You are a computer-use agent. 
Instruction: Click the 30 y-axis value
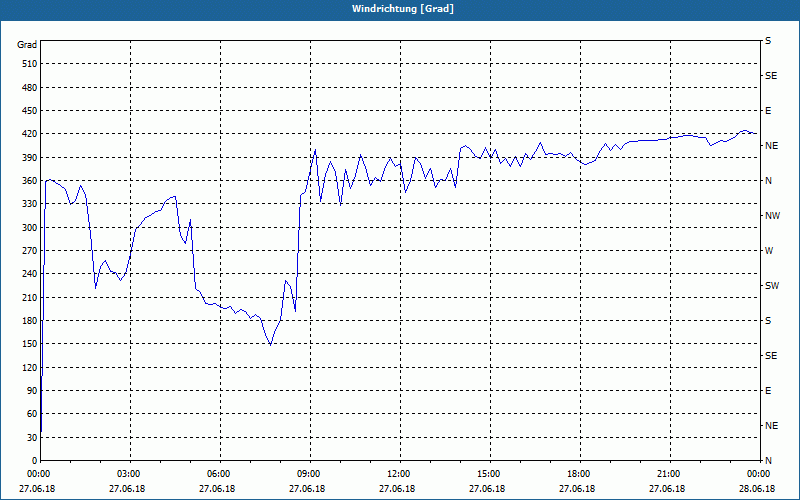32,437
